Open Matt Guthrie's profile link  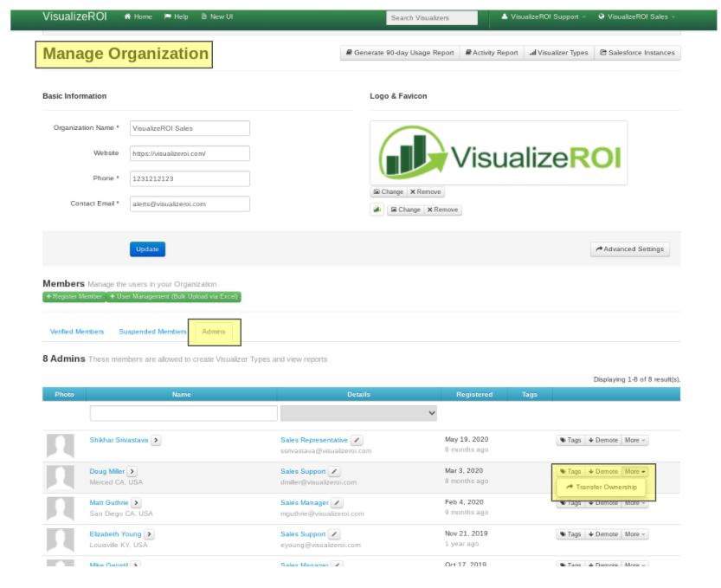109,503
